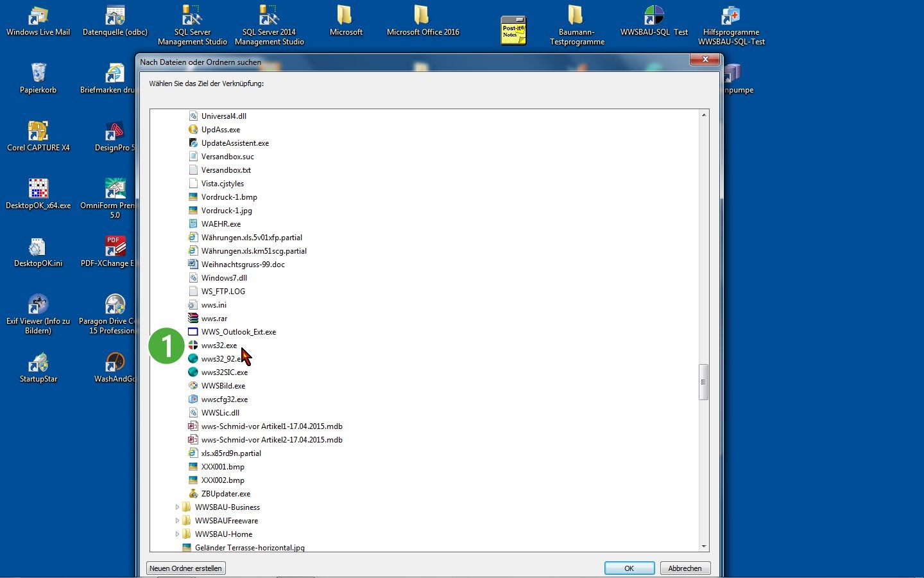
Task: Select WWSLic.dll in the list
Action: (220, 413)
